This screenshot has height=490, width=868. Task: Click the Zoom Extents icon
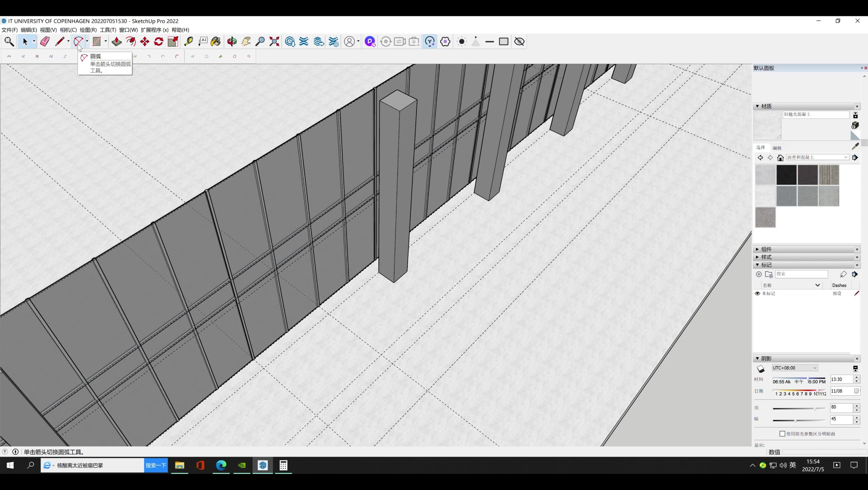tap(274, 42)
